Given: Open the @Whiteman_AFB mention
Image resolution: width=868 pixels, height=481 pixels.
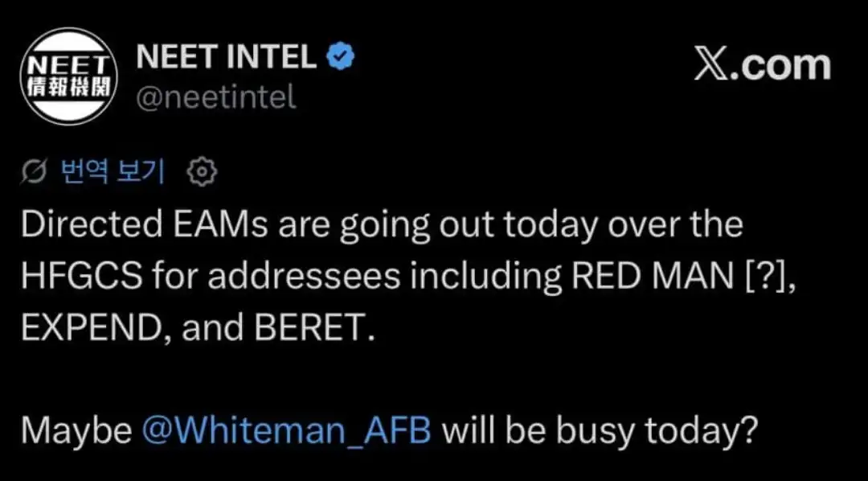Looking at the screenshot, I should [287, 431].
